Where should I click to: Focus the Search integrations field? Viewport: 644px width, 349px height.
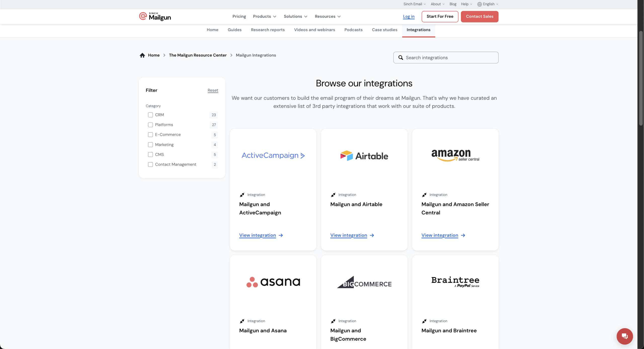click(446, 58)
